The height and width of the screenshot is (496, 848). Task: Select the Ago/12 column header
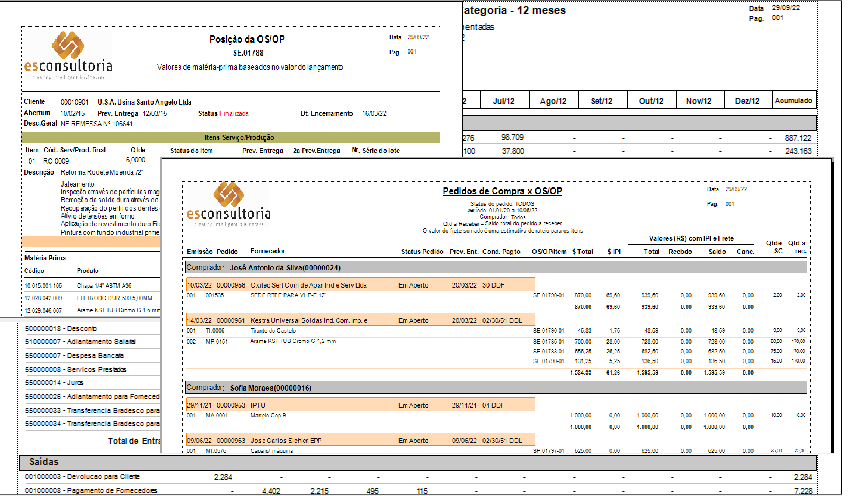553,101
